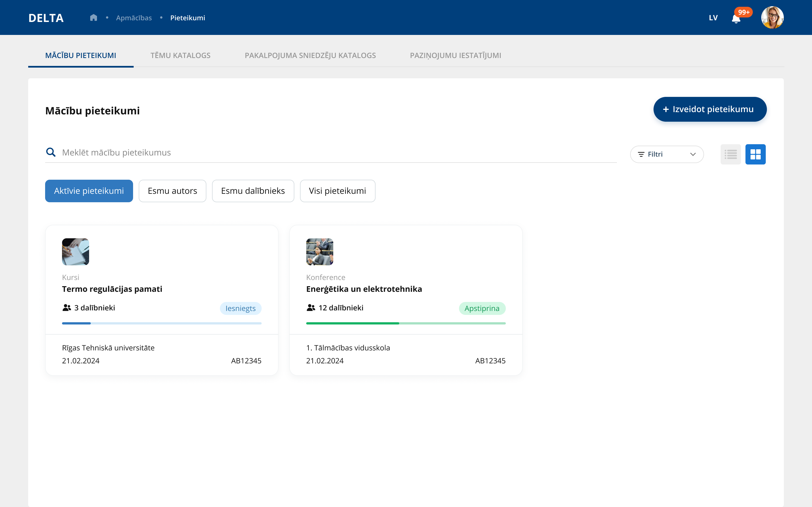This screenshot has height=507, width=812.
Task: Switch to grid view layout
Action: click(755, 154)
